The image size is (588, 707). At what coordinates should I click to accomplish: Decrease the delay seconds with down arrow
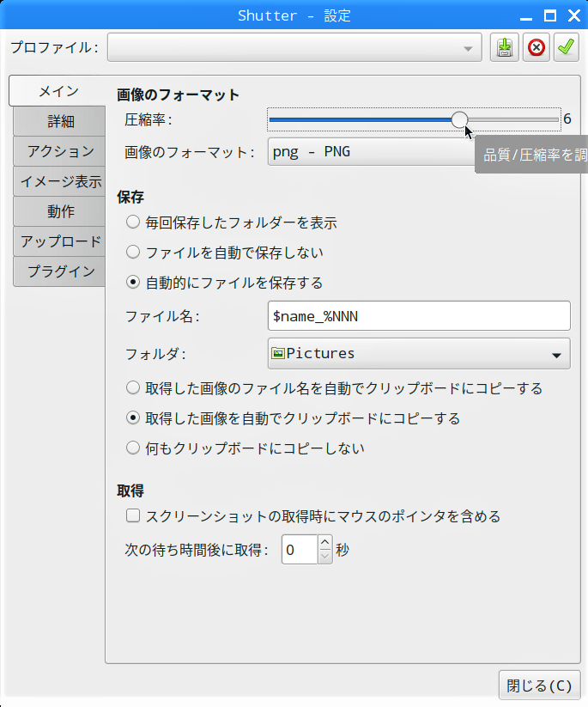click(x=324, y=557)
